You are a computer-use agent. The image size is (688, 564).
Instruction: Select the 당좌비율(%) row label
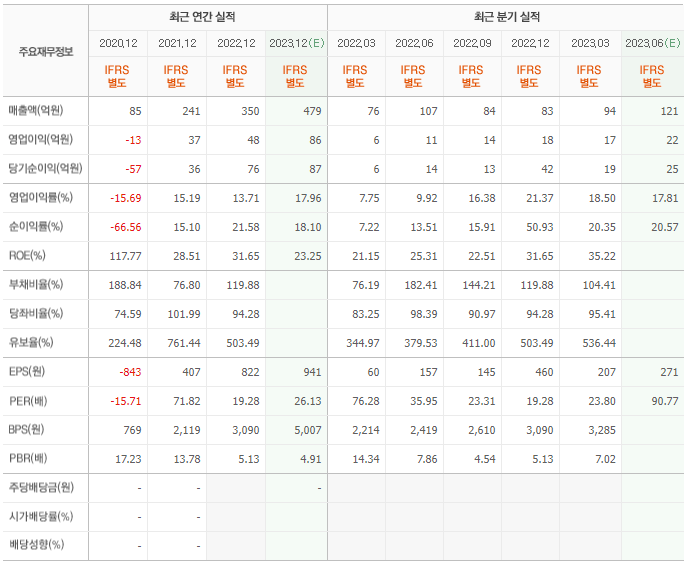[36, 313]
